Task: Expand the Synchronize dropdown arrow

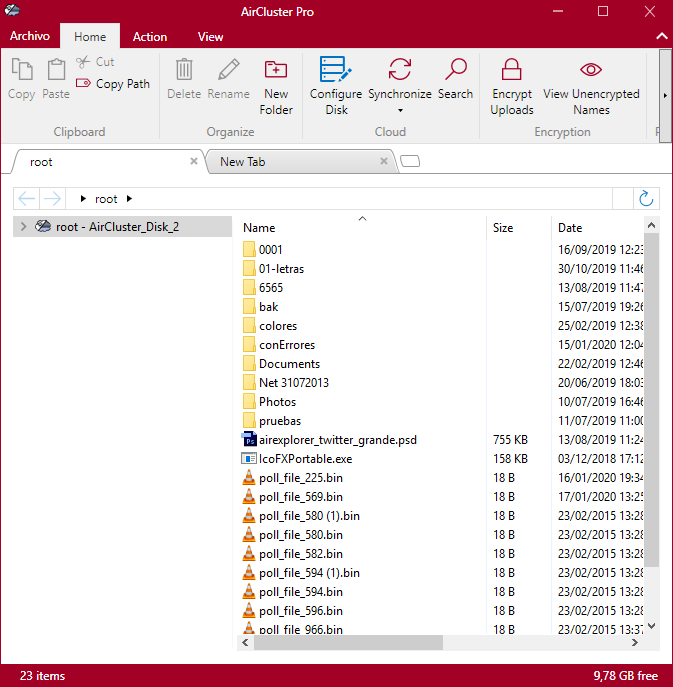Action: coord(400,110)
